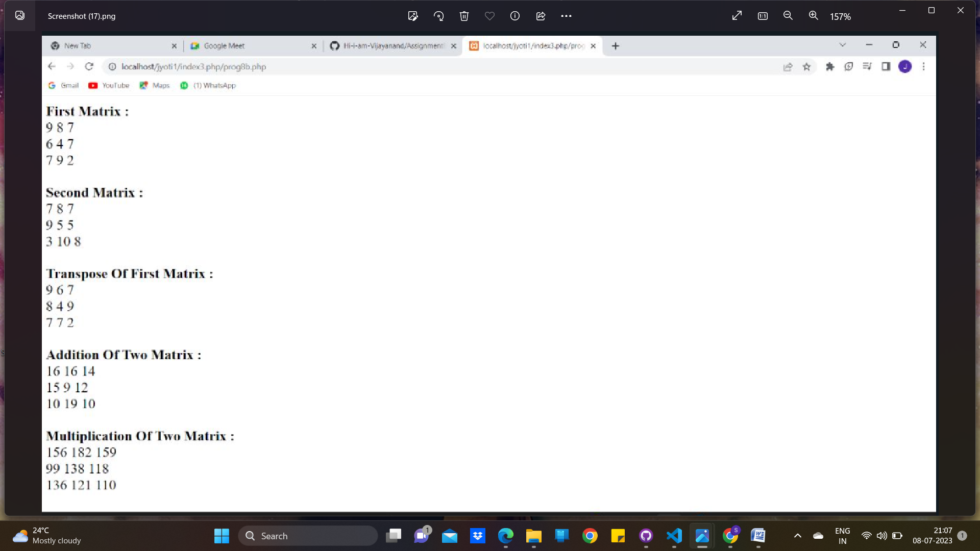The height and width of the screenshot is (551, 980).
Task: Select the Edit image tool
Action: 413,16
